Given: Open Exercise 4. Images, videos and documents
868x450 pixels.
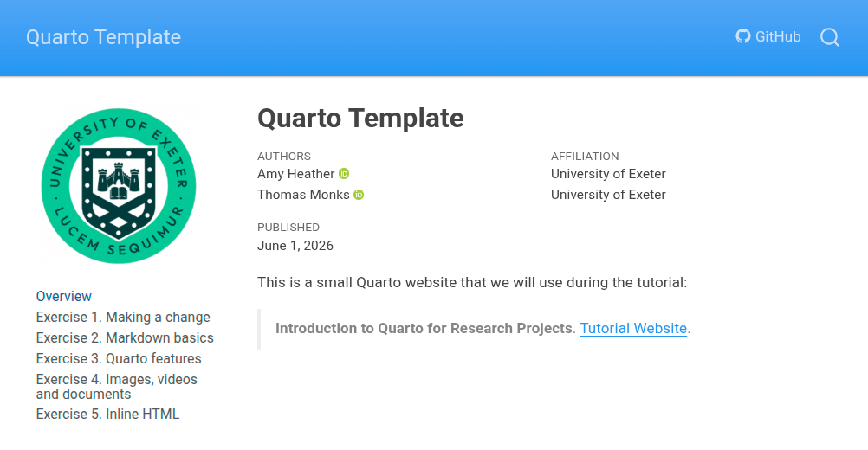Looking at the screenshot, I should (117, 387).
